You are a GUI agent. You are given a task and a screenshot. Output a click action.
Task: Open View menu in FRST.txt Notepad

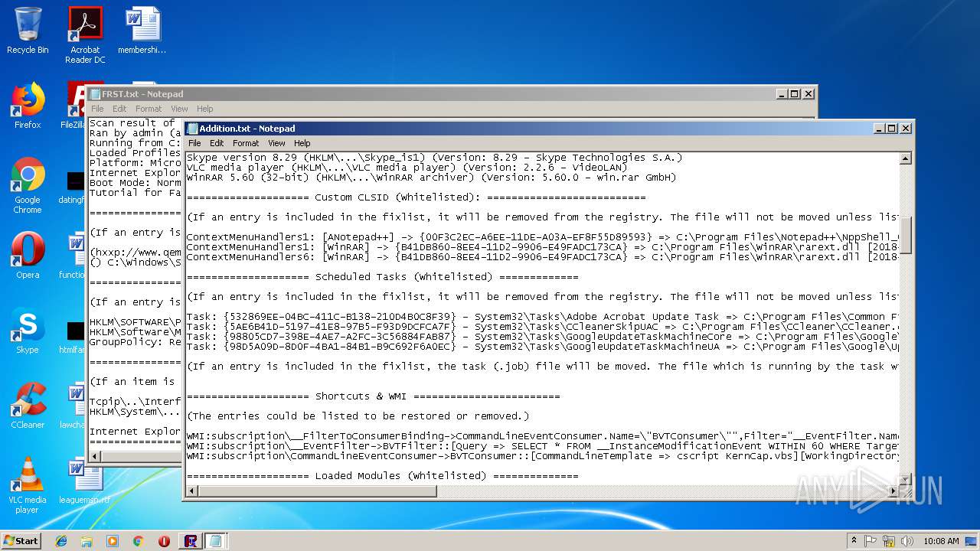(179, 109)
